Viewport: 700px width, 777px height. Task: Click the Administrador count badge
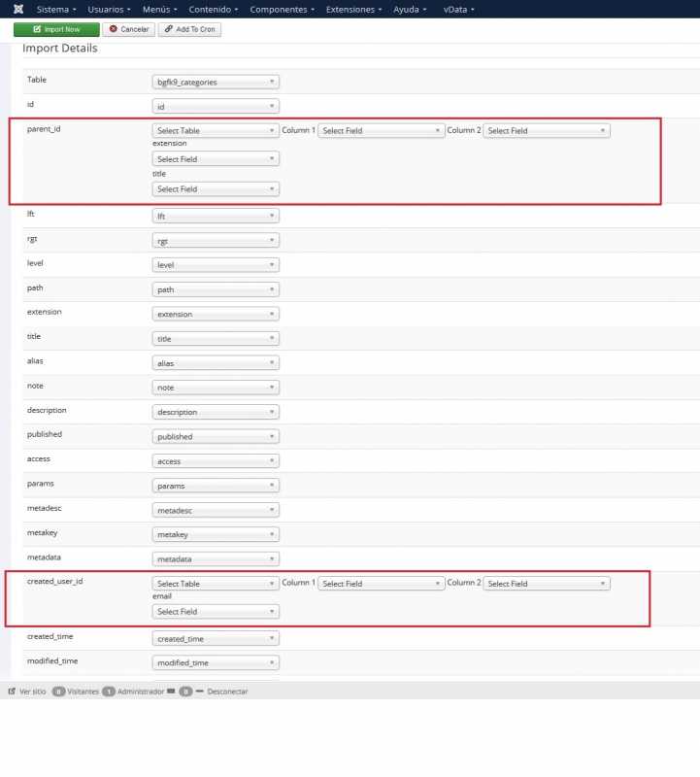coord(109,692)
